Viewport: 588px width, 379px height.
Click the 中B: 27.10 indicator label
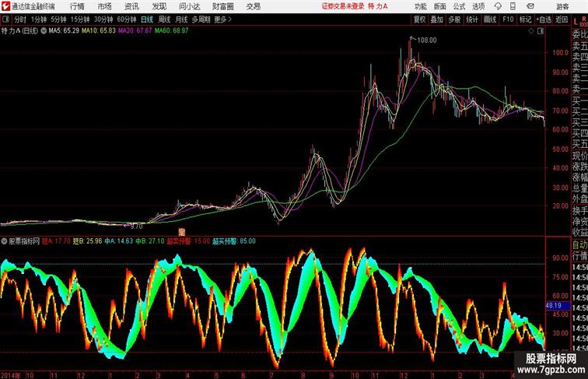point(149,241)
